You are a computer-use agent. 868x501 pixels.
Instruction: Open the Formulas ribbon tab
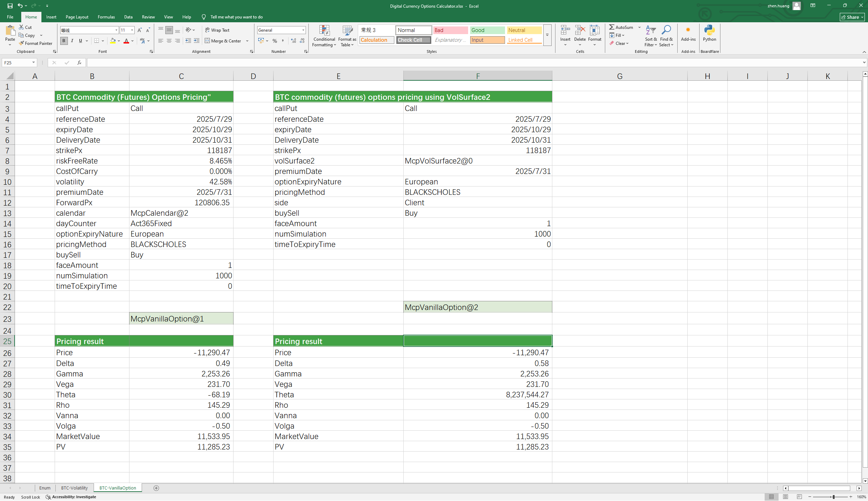pos(106,17)
